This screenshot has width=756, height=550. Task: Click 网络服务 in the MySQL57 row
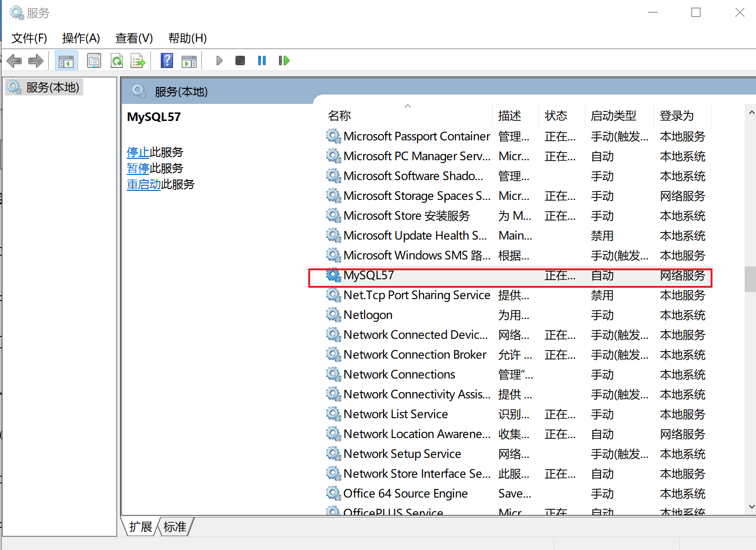(682, 275)
